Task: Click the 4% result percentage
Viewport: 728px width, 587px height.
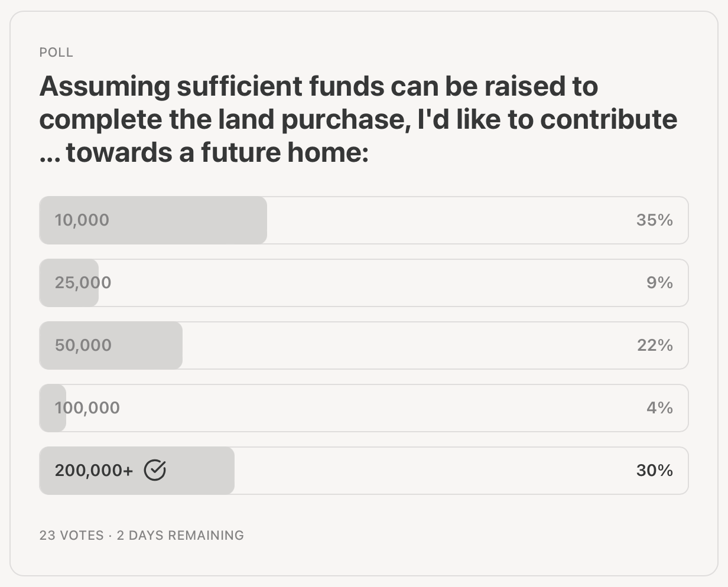Action: pyautogui.click(x=659, y=408)
